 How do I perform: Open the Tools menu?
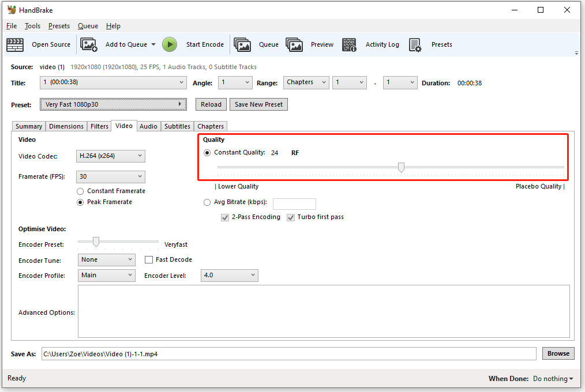tap(32, 25)
